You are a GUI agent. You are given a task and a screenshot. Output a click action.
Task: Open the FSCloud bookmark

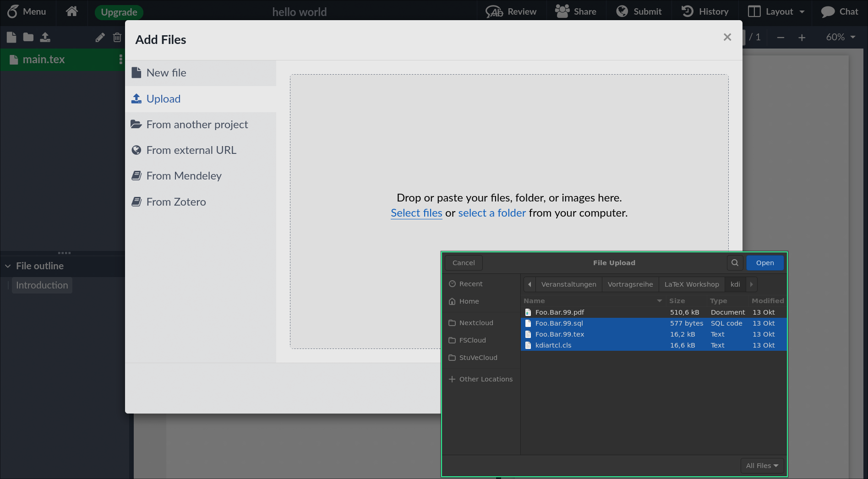[x=481, y=340]
